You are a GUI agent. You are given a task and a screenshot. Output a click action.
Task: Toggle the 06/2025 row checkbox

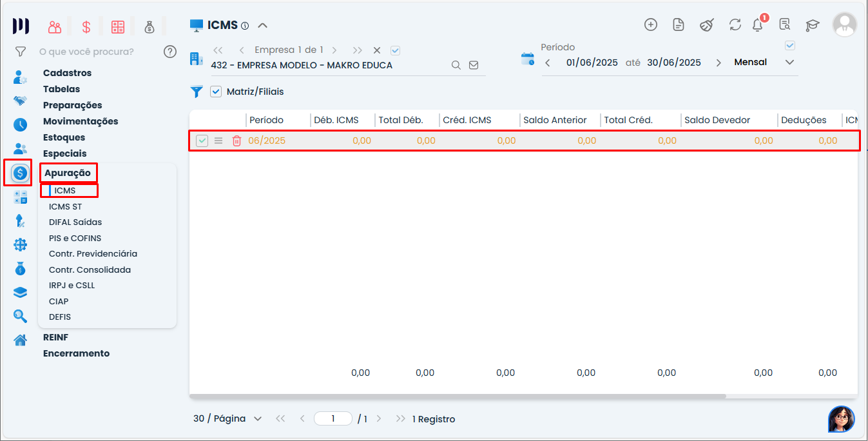click(202, 141)
